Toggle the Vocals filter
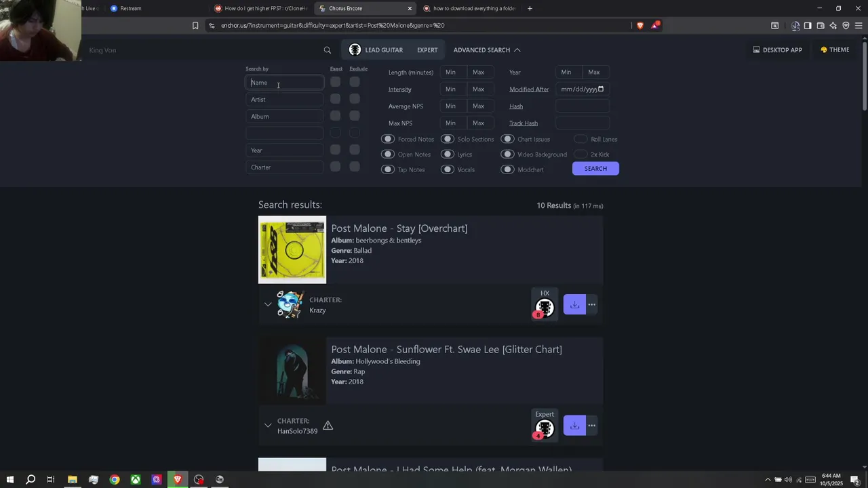The image size is (868, 488). click(448, 169)
